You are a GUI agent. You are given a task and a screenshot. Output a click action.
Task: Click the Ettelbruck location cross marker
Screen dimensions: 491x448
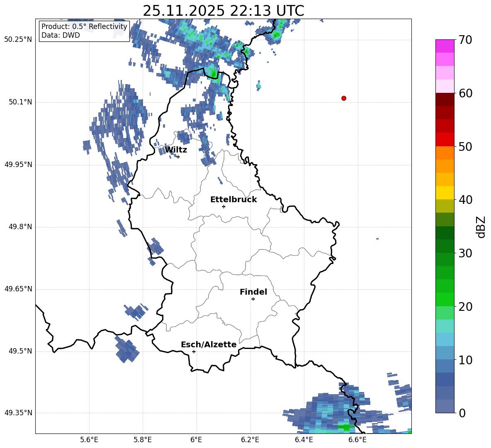point(224,206)
